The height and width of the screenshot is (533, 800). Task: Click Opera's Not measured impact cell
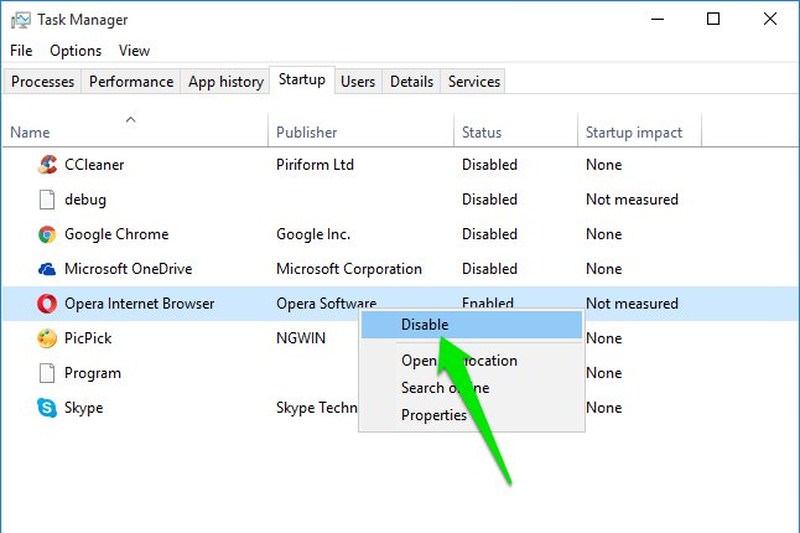(x=632, y=303)
